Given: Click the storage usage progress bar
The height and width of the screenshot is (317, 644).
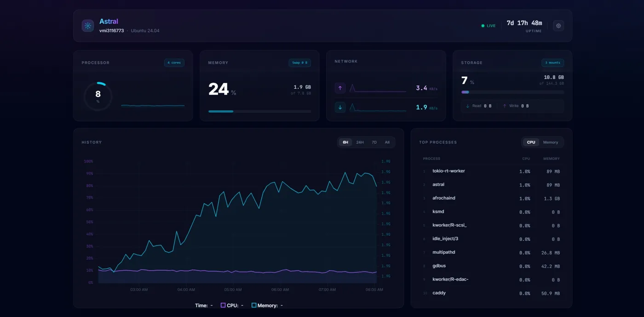Looking at the screenshot, I should (512, 92).
